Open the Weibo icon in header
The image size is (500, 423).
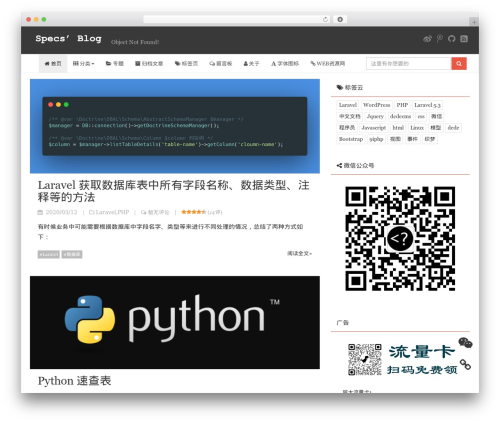(427, 39)
